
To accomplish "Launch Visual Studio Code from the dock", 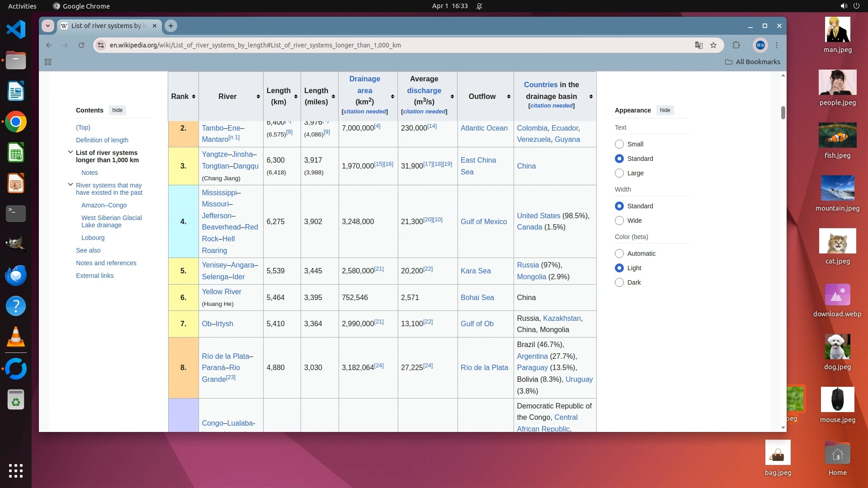I will click(16, 30).
